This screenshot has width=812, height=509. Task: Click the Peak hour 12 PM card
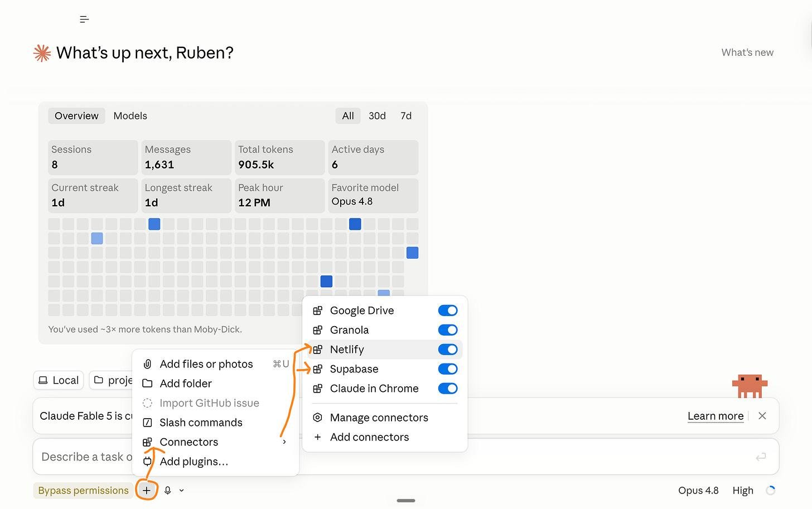coord(280,195)
